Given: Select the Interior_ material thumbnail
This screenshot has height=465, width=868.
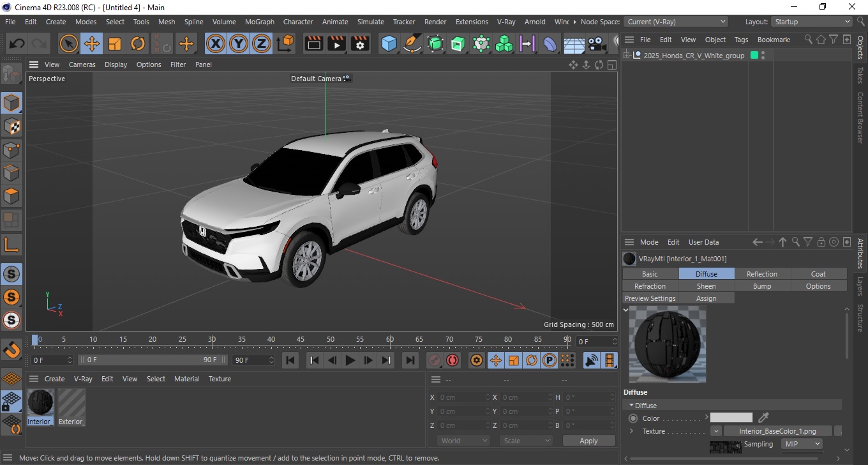Looking at the screenshot, I should point(40,407).
